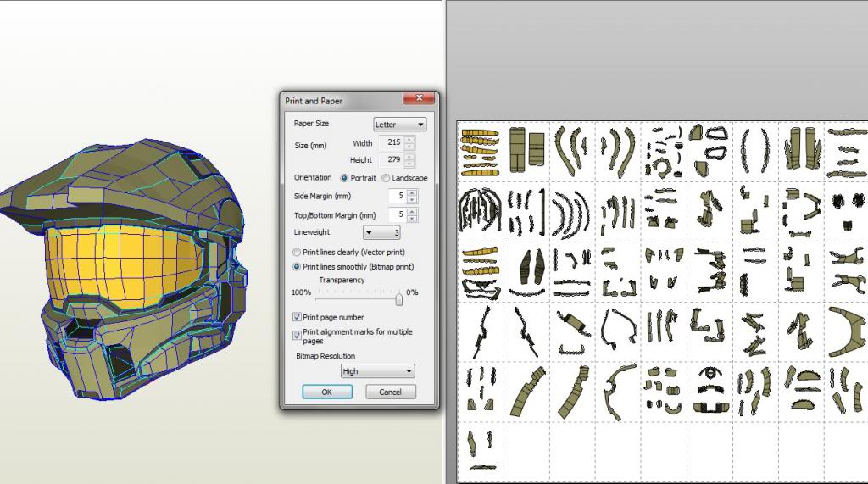Viewport: 868px width, 484px height.
Task: Increase Width with its up spinner arrow
Action: [409, 140]
